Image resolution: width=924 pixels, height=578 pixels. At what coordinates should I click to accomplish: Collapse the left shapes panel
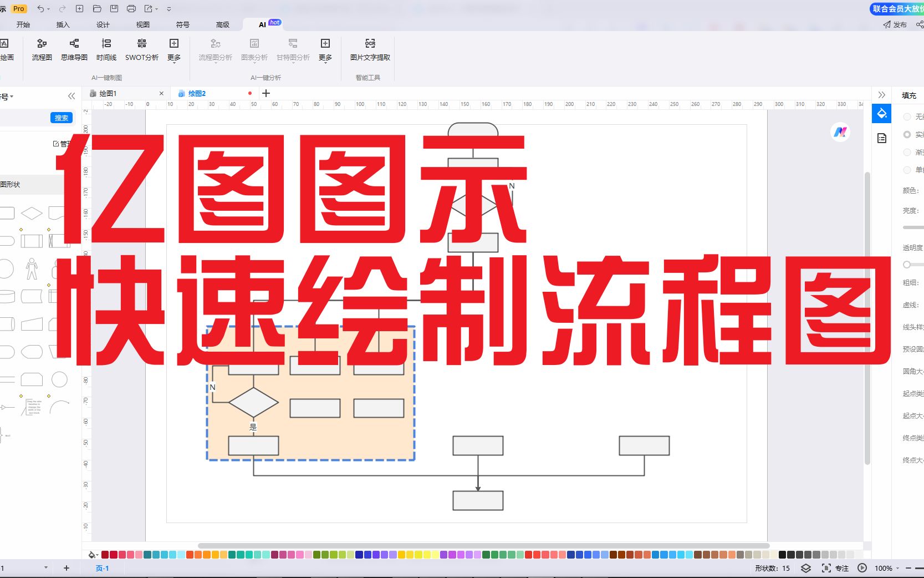click(x=72, y=96)
